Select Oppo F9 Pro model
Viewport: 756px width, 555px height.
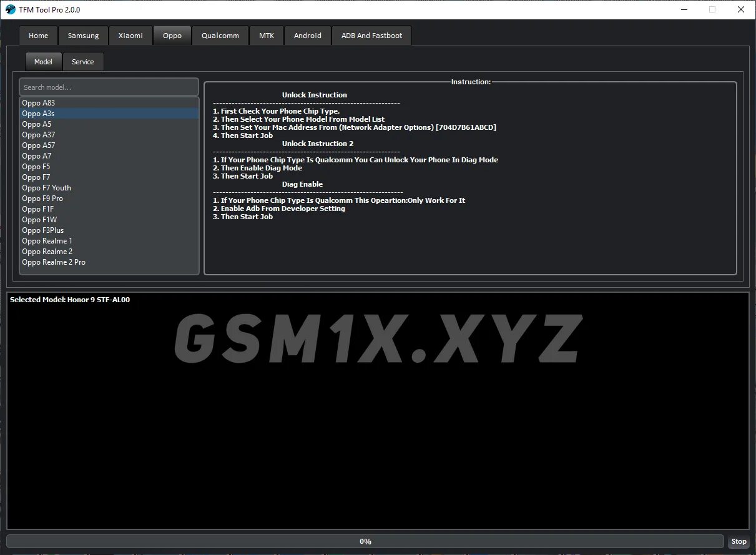click(109, 199)
